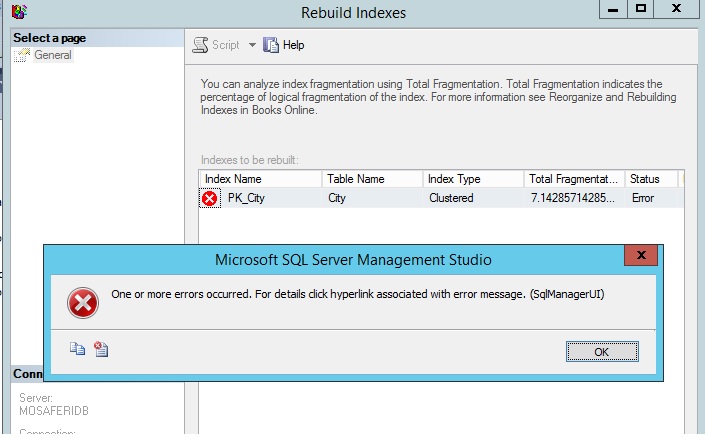Click the City table name cell
Viewport: 705px width, 438px height.
tap(337, 198)
